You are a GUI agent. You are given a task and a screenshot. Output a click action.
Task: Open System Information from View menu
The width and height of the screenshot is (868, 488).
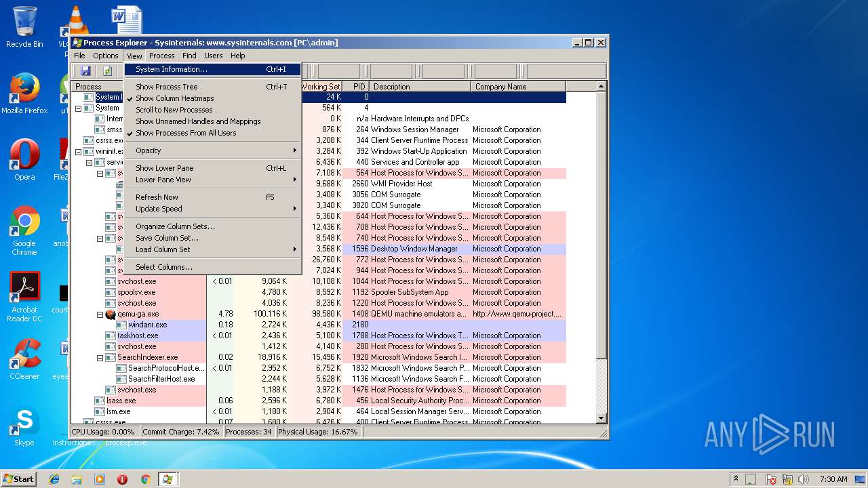coord(213,69)
